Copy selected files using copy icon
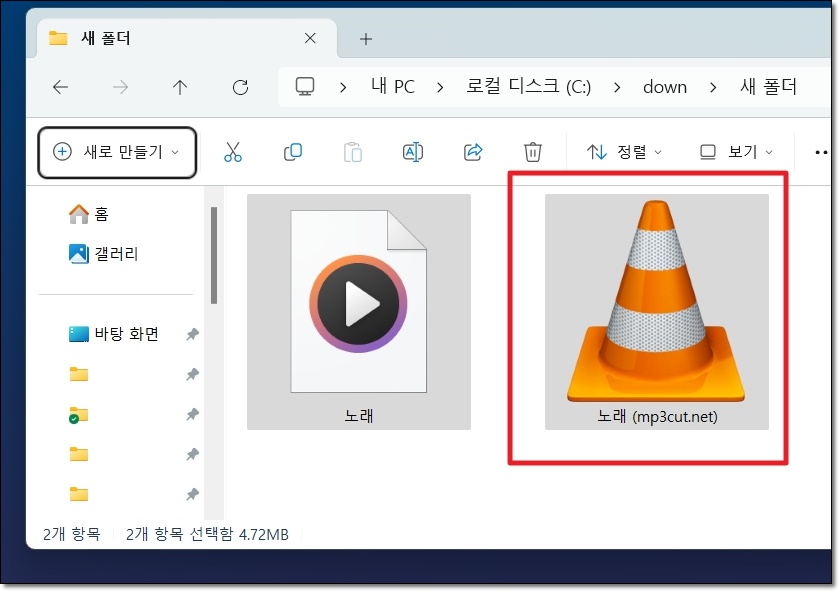 (x=292, y=152)
